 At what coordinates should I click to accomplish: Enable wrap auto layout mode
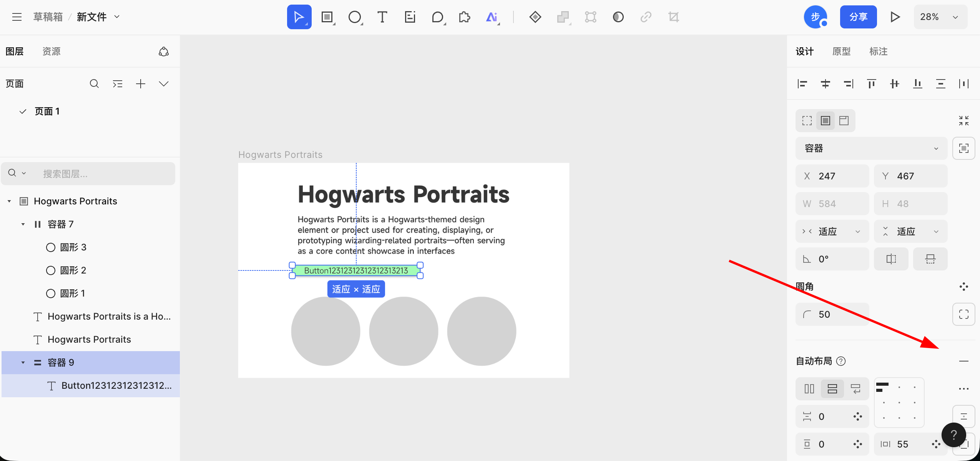pos(855,389)
